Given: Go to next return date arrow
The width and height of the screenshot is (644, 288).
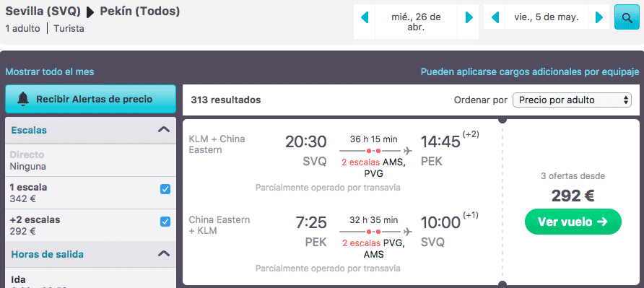Looking at the screenshot, I should (599, 17).
